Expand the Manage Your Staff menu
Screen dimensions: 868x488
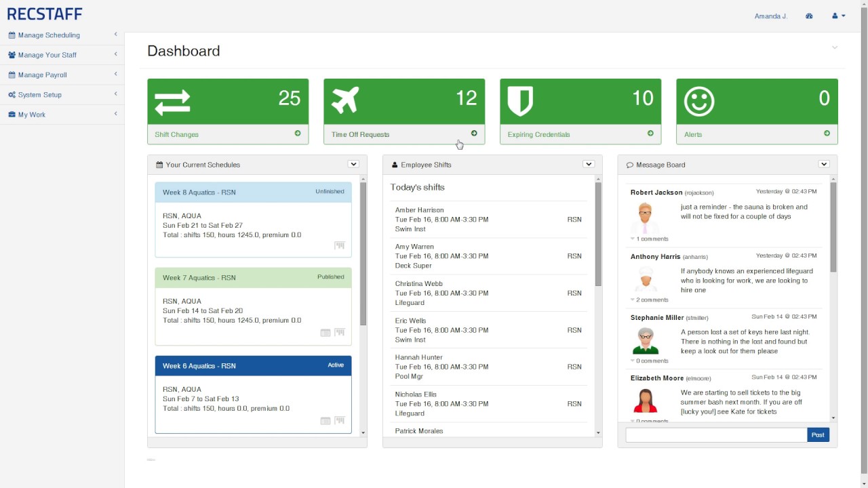point(62,55)
